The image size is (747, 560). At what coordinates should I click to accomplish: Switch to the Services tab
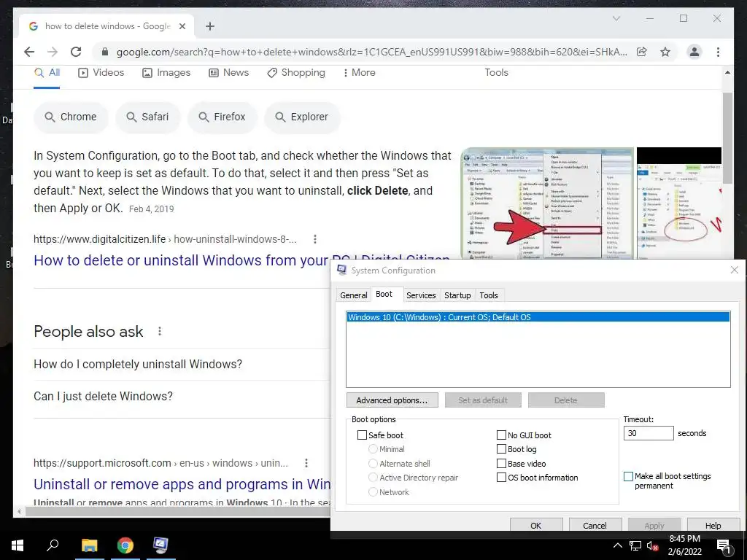tap(421, 295)
